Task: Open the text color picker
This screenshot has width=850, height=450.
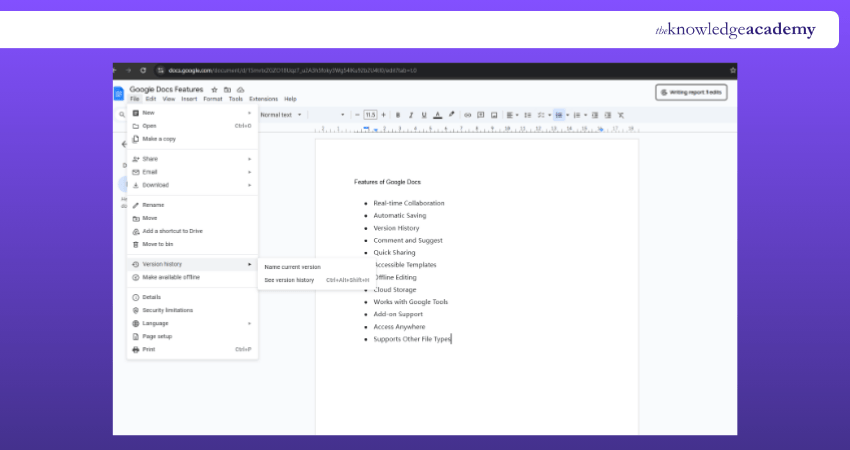Action: tap(438, 115)
